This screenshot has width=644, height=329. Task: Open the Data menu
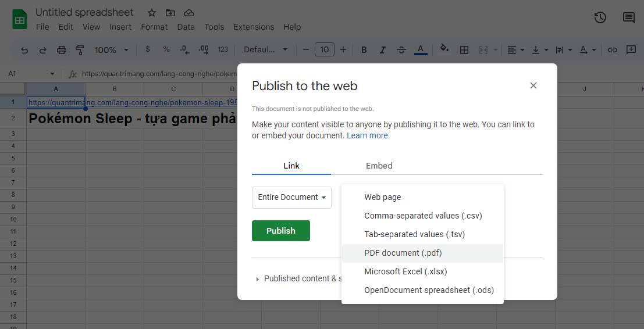(186, 27)
